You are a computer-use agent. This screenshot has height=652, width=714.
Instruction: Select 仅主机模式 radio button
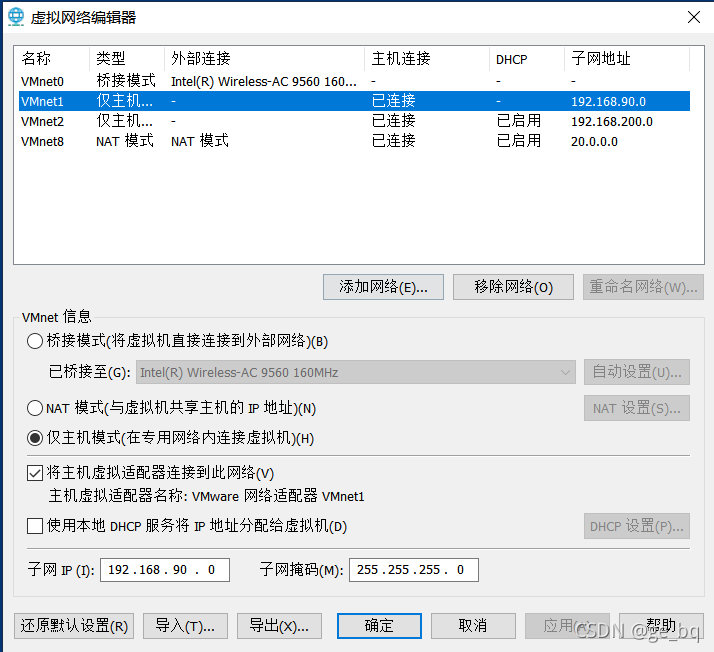coord(35,438)
